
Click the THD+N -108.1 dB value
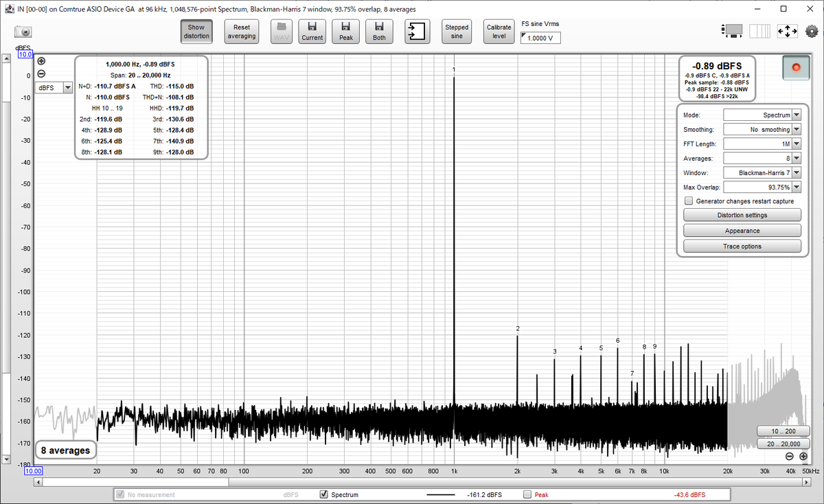(x=181, y=97)
